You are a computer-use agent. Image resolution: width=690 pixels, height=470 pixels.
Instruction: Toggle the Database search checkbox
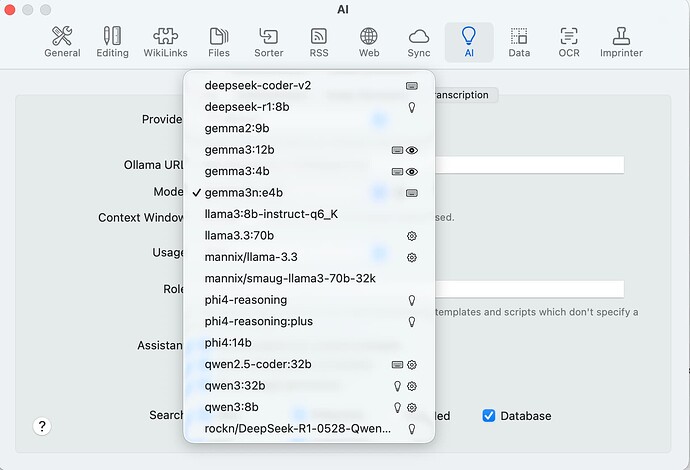coord(489,415)
